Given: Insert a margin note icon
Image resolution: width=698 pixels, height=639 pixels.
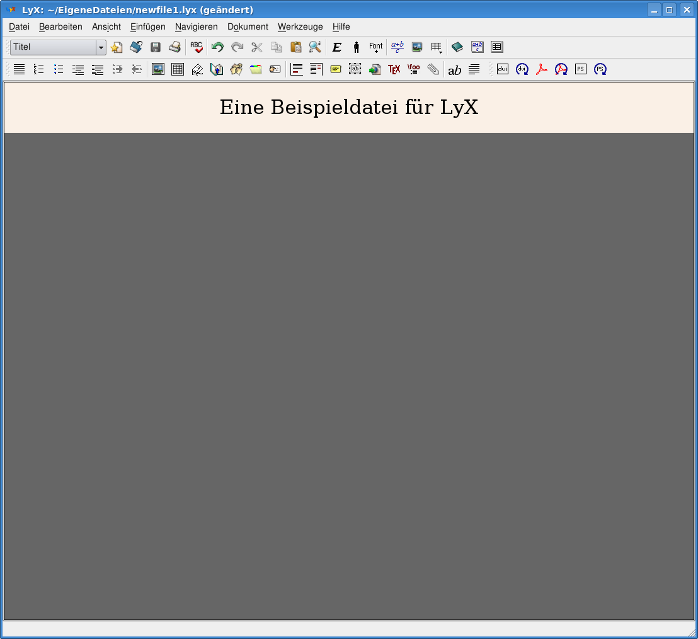Looking at the screenshot, I should [x=316, y=69].
